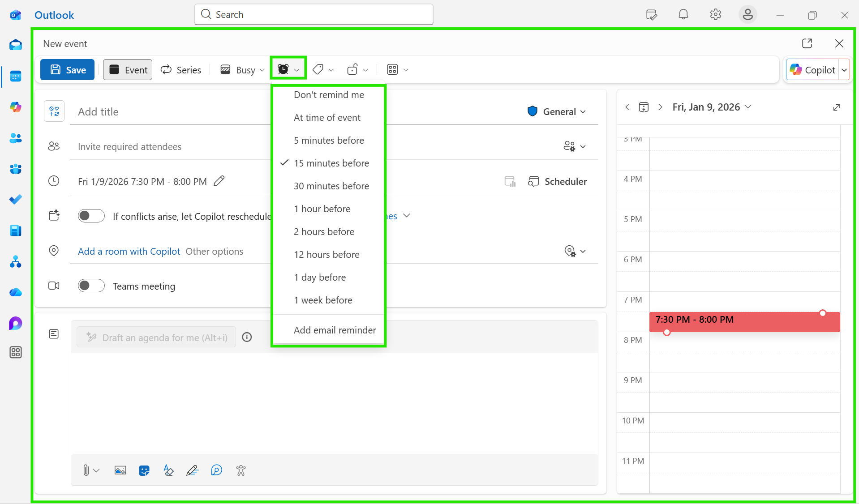Select the 7:30 PM - 8:00 PM event block
The image size is (859, 504).
click(744, 322)
